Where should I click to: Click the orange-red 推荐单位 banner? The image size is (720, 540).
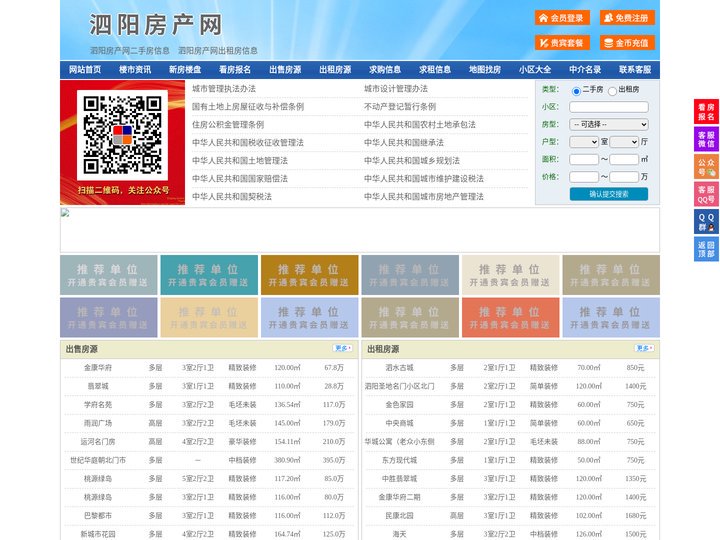click(x=511, y=317)
